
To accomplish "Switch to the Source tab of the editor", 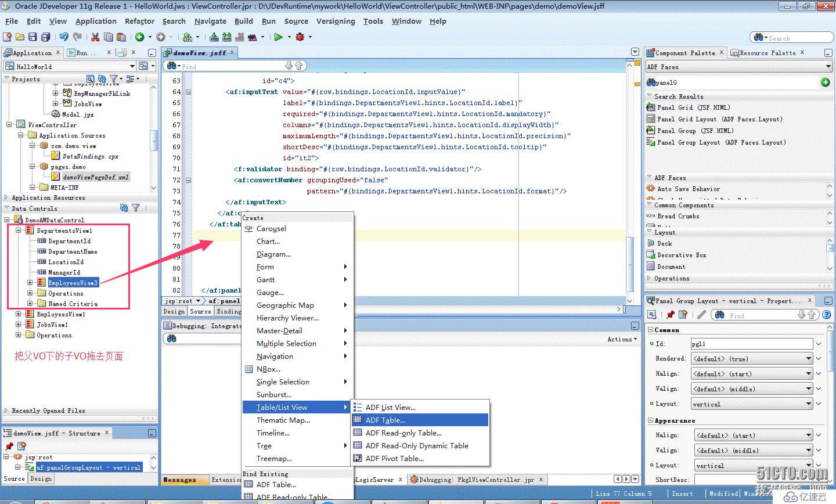I will (200, 311).
